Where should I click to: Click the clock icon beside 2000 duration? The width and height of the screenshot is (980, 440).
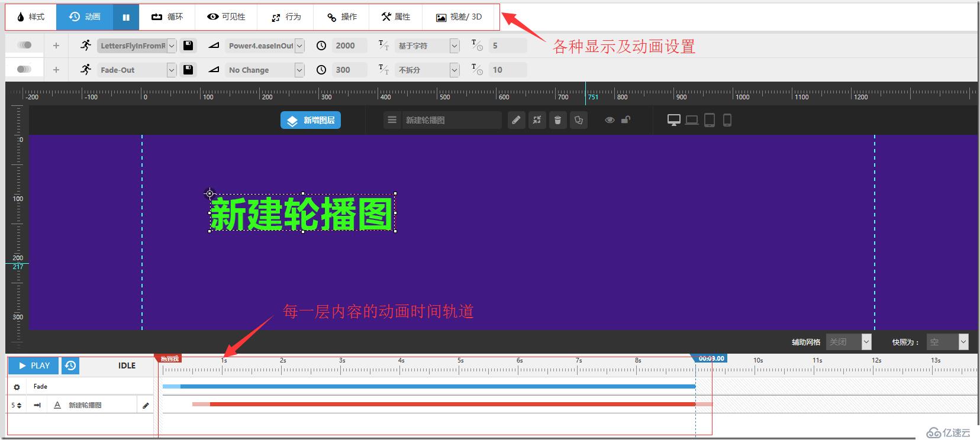point(321,46)
